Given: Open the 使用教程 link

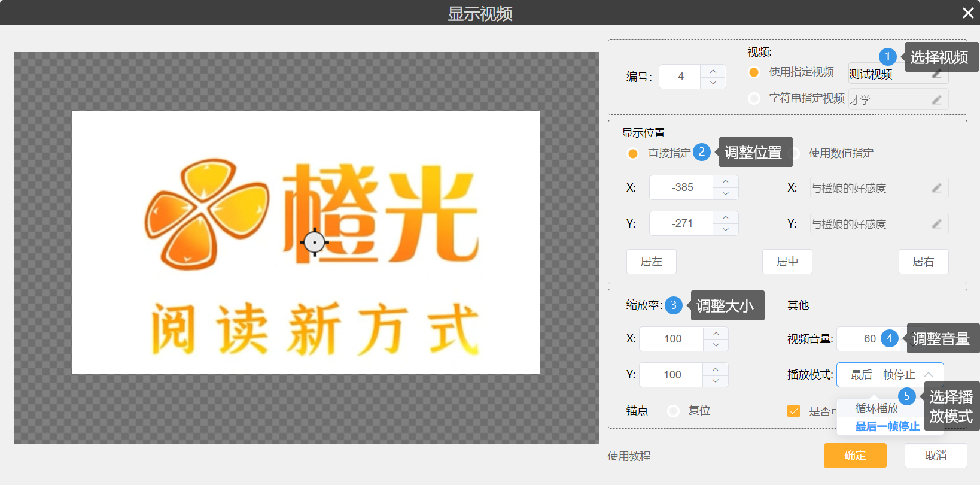Looking at the screenshot, I should 629,456.
